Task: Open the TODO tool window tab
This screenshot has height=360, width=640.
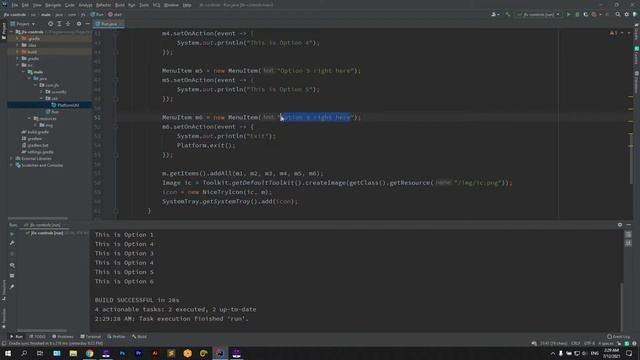Action: coord(38,337)
